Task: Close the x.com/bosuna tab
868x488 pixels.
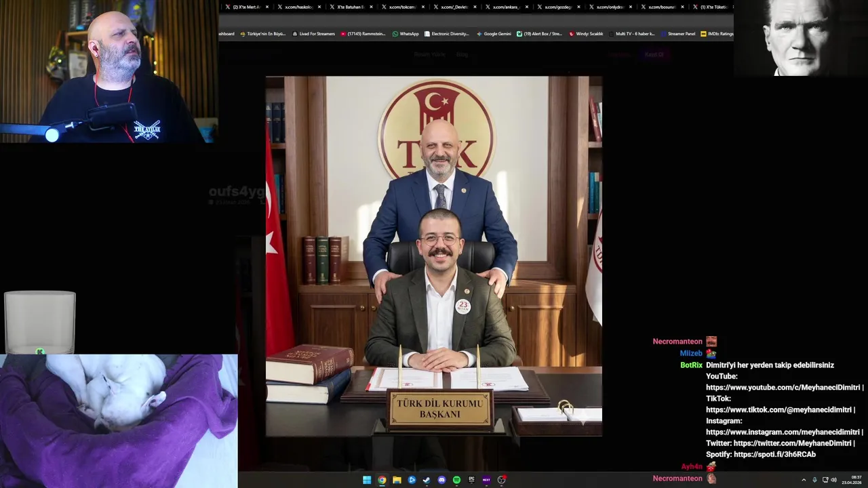Action: pyautogui.click(x=683, y=7)
